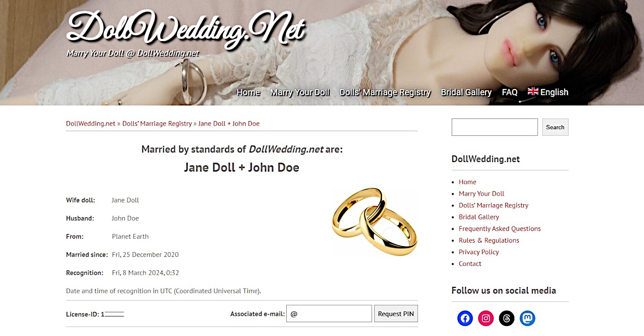Open Rules & Regulations sidebar link

pos(489,240)
